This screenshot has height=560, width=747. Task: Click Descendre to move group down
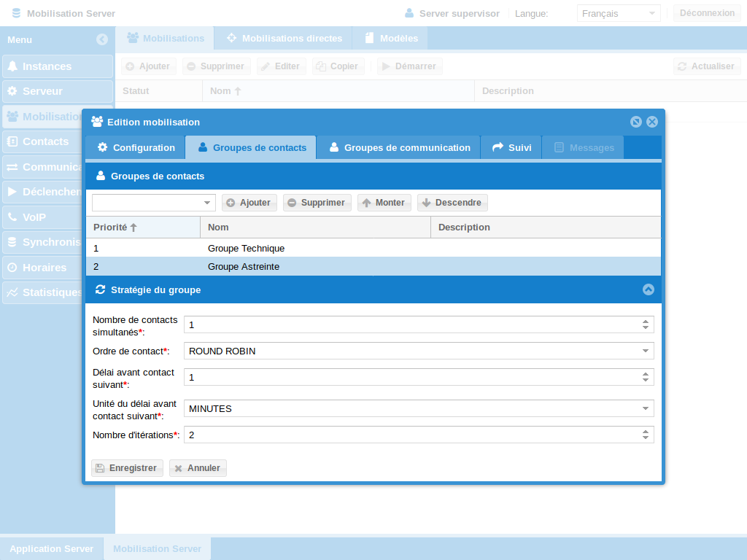tap(452, 203)
